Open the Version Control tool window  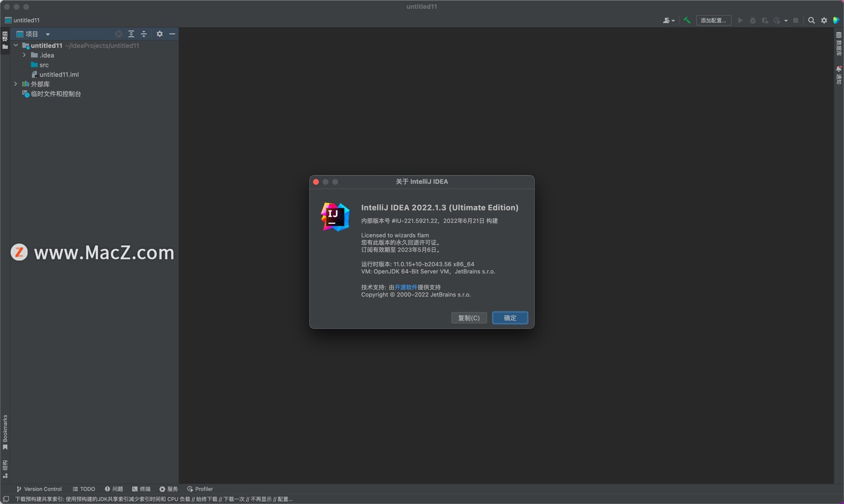click(39, 489)
